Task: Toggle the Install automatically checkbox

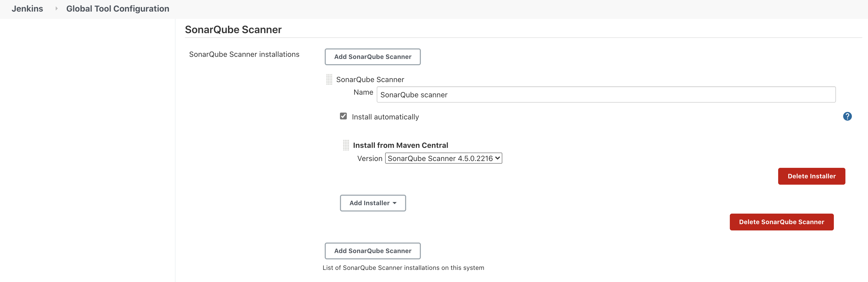Action: pos(343,116)
